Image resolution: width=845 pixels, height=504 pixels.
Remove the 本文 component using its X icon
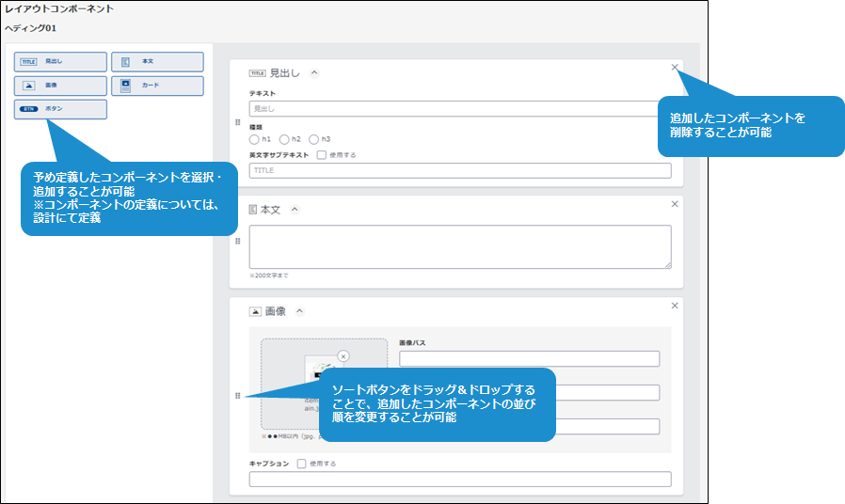coord(675,204)
